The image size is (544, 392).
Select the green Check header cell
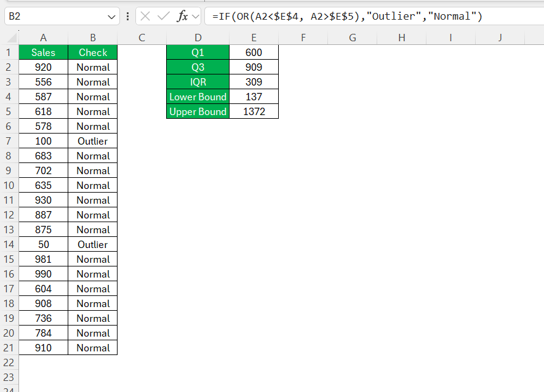pos(92,52)
